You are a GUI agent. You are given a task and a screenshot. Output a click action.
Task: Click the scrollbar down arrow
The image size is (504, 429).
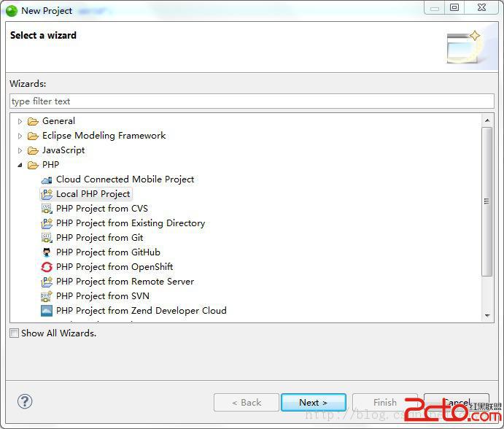pyautogui.click(x=487, y=315)
